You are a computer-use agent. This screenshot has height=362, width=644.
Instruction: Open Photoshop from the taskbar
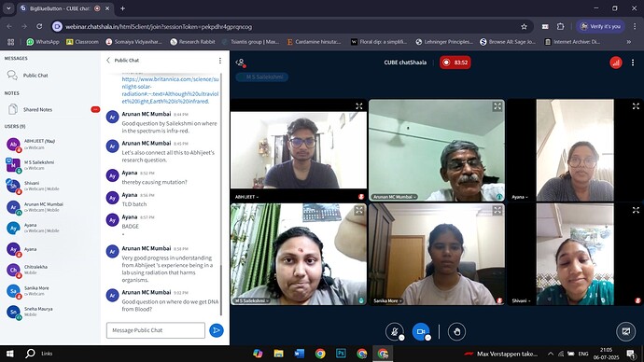341,354
